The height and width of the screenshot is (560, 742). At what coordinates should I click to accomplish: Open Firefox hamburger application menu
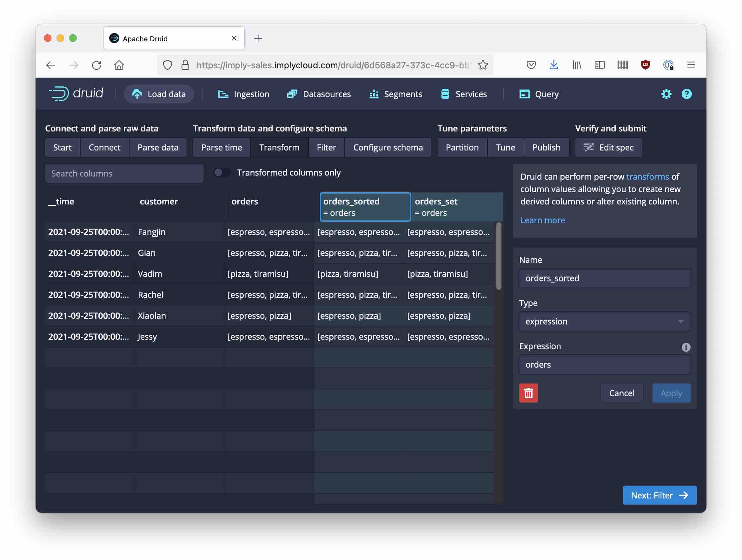691,65
